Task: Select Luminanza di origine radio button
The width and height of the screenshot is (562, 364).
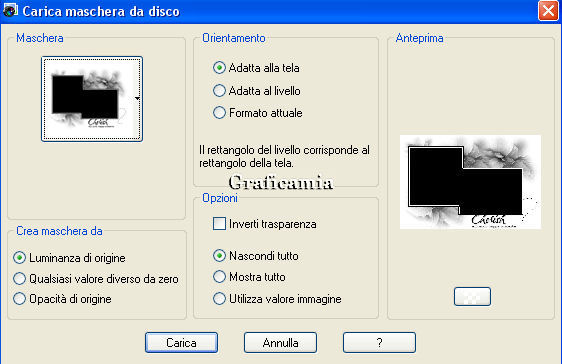Action: tap(69, 258)
